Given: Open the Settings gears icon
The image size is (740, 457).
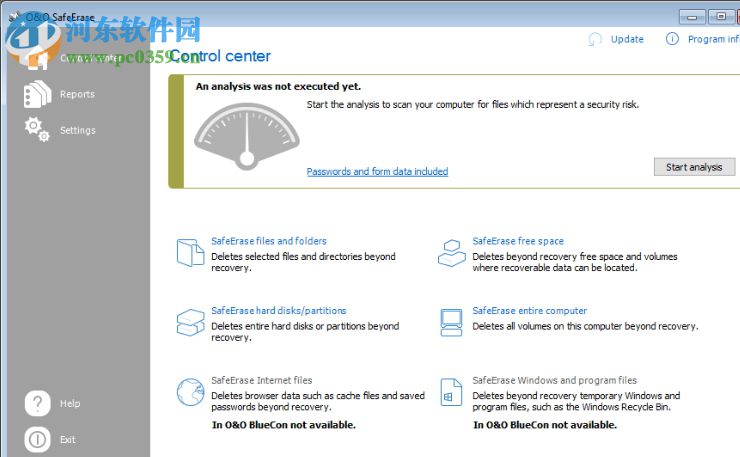Looking at the screenshot, I should tap(37, 130).
